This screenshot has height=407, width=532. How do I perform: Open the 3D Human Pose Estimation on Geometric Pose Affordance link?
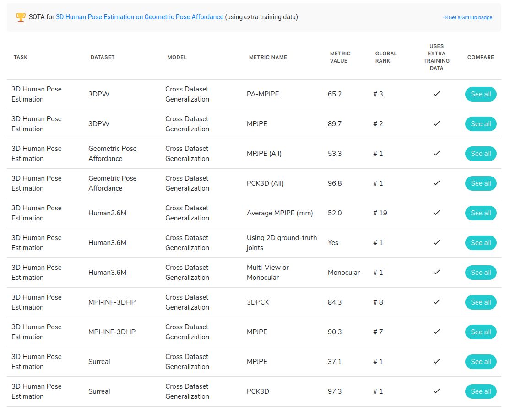coord(140,17)
